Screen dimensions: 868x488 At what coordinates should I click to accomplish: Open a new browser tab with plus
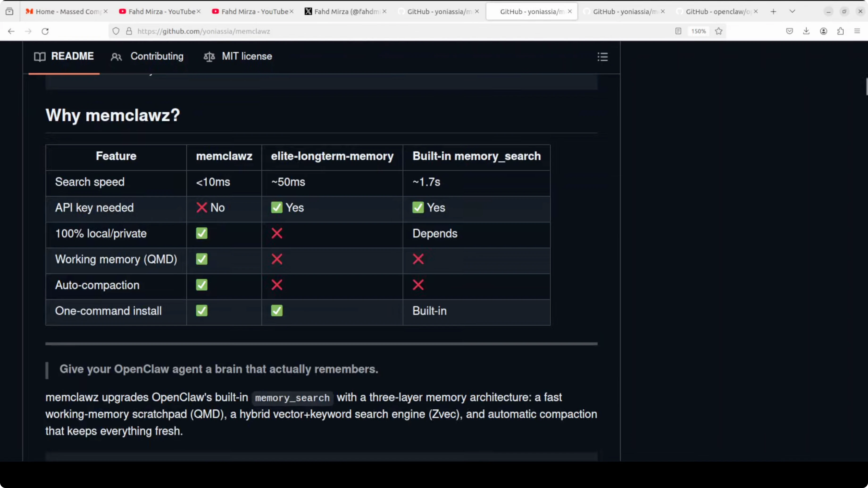[x=773, y=12]
